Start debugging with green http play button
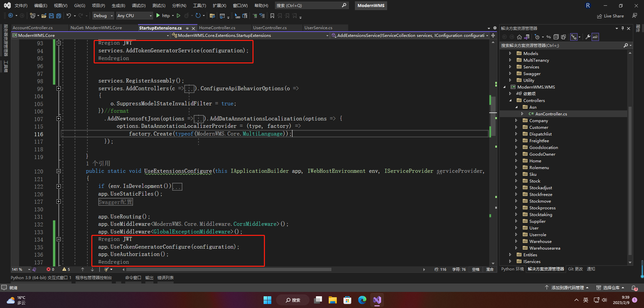This screenshot has height=308, width=644. click(158, 16)
